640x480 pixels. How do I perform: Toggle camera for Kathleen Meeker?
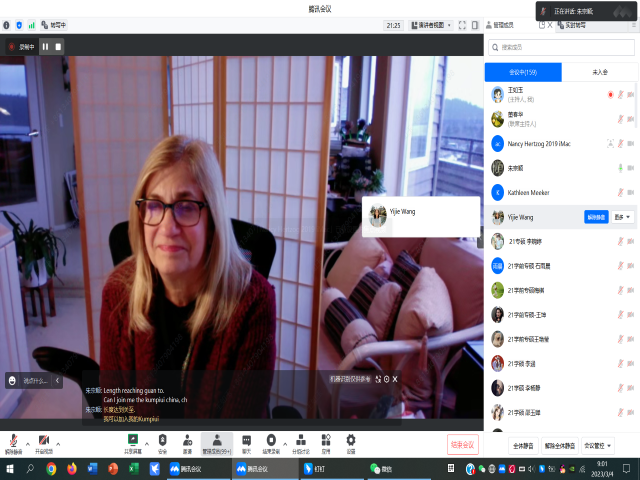pos(631,193)
